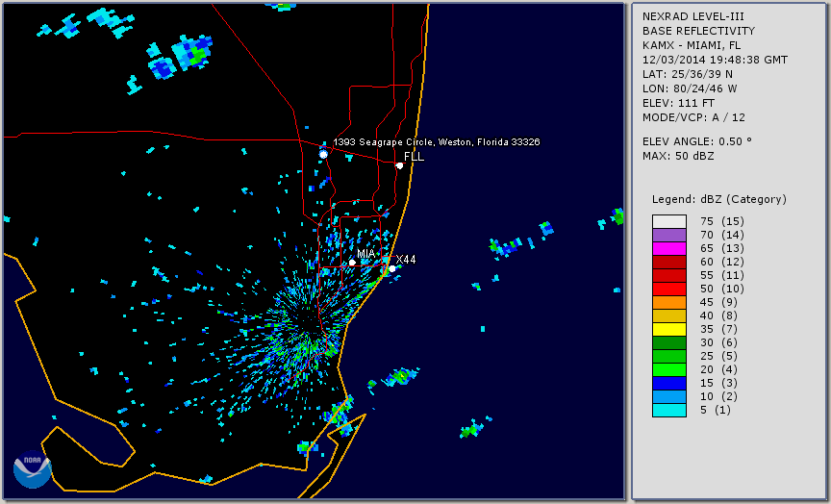Image resolution: width=831 pixels, height=504 pixels.
Task: Click the MIA map label
Action: tap(365, 254)
